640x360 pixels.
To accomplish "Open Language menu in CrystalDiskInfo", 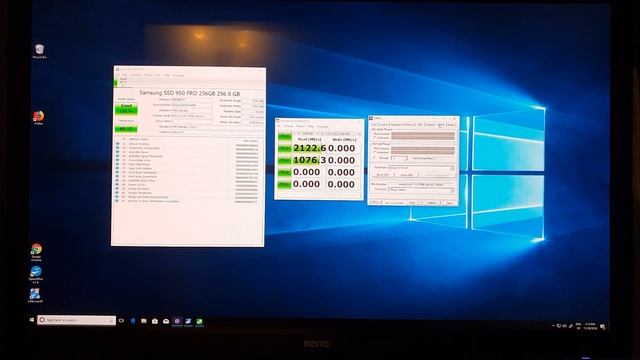I will click(178, 76).
